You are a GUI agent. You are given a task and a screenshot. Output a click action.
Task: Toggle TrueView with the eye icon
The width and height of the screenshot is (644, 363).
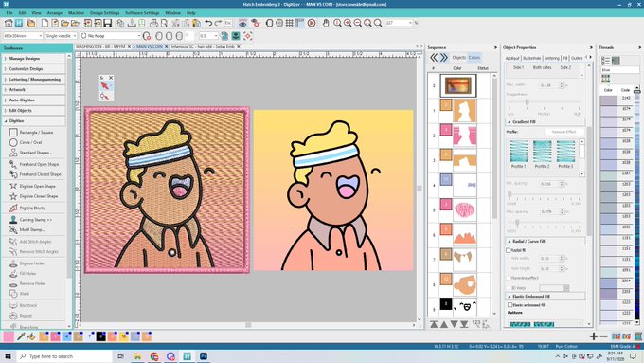click(x=242, y=23)
